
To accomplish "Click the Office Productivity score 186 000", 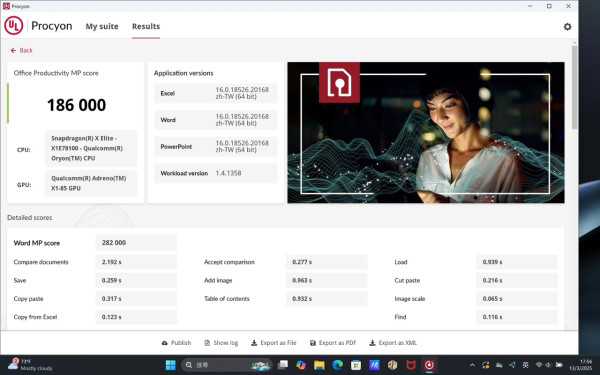I will click(x=76, y=105).
